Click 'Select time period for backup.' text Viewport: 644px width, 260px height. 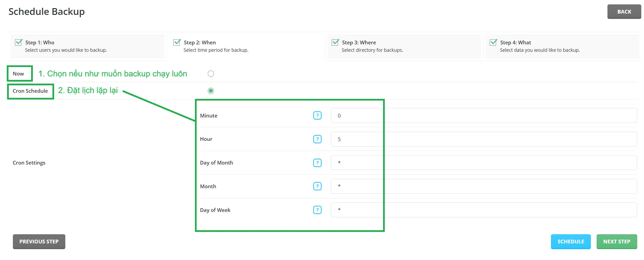point(216,50)
